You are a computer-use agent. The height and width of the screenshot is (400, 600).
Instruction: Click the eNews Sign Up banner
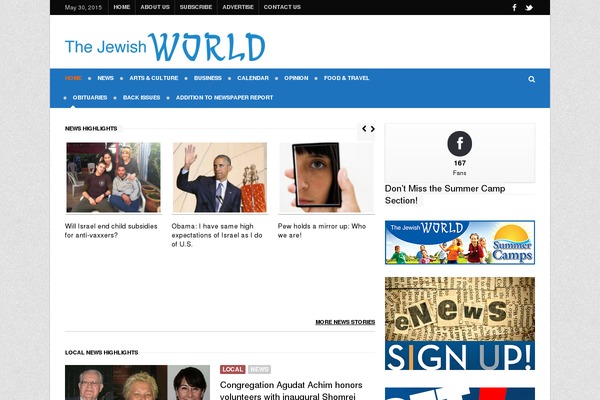click(x=460, y=323)
